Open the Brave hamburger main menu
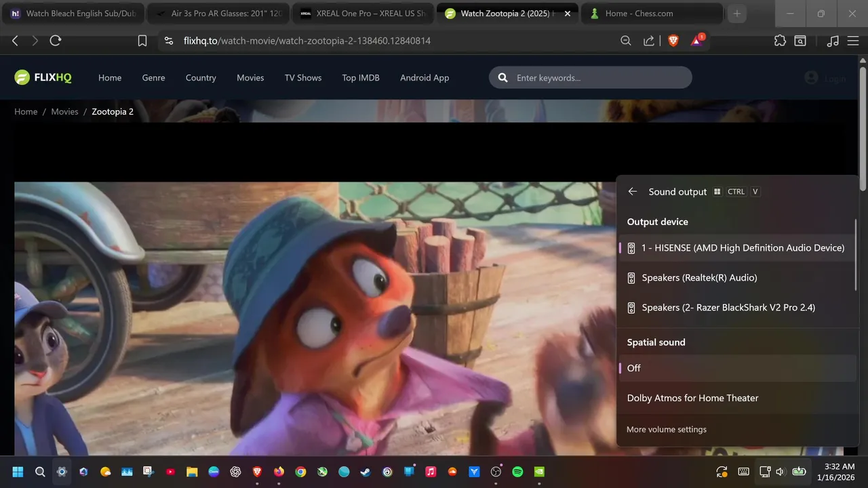Screen dimensions: 868x488 (x=853, y=41)
